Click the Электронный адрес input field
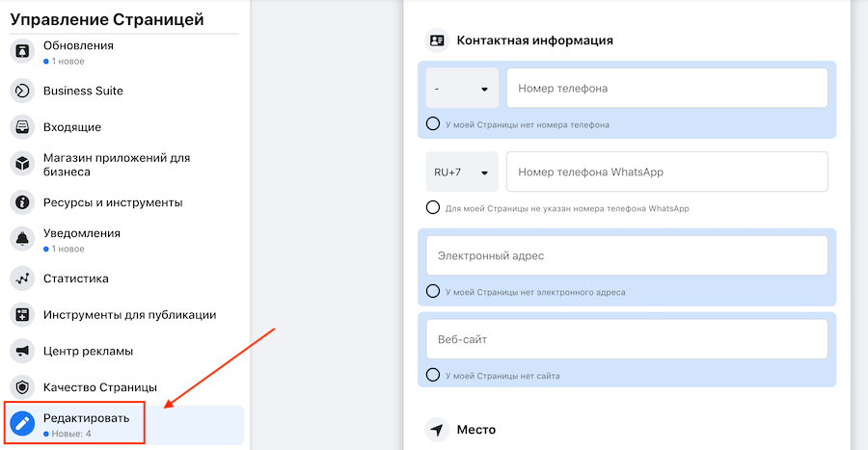The height and width of the screenshot is (450, 868). click(x=627, y=255)
